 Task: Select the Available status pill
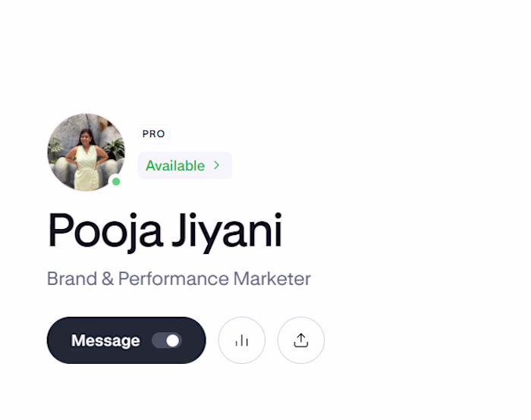[x=184, y=165]
